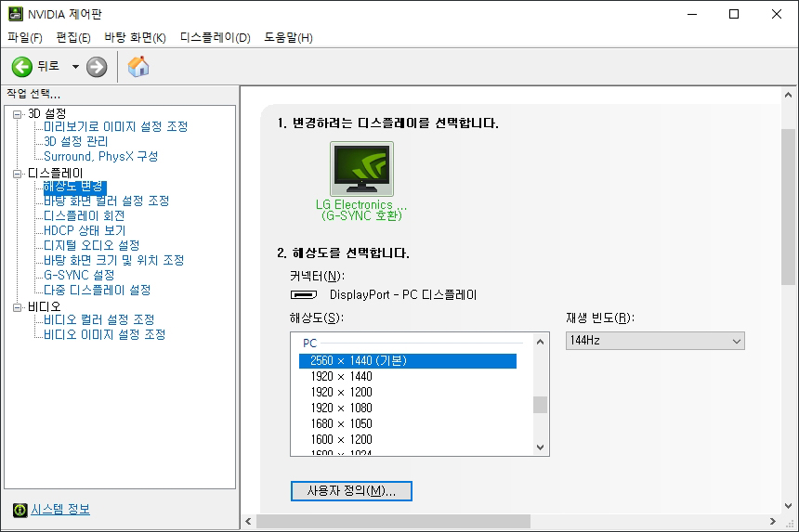The image size is (799, 532).
Task: Click the horizontal scrollbar thumb
Action: (x=393, y=521)
